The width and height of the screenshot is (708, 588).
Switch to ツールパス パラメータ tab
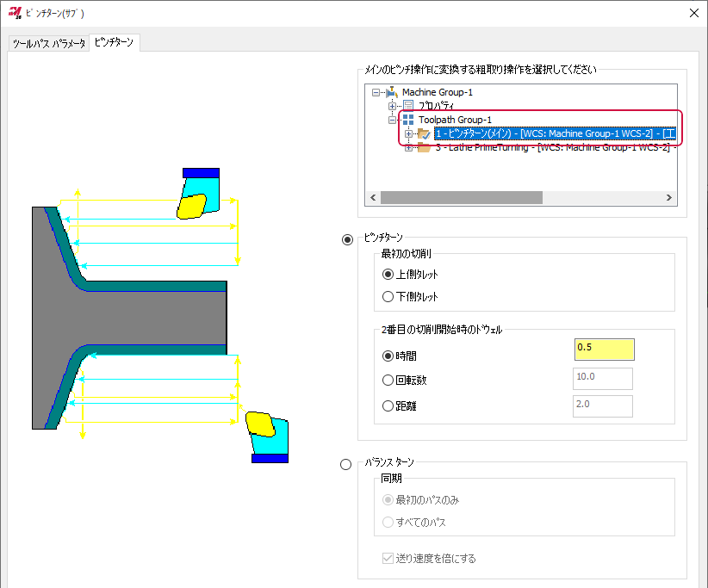pyautogui.click(x=48, y=44)
